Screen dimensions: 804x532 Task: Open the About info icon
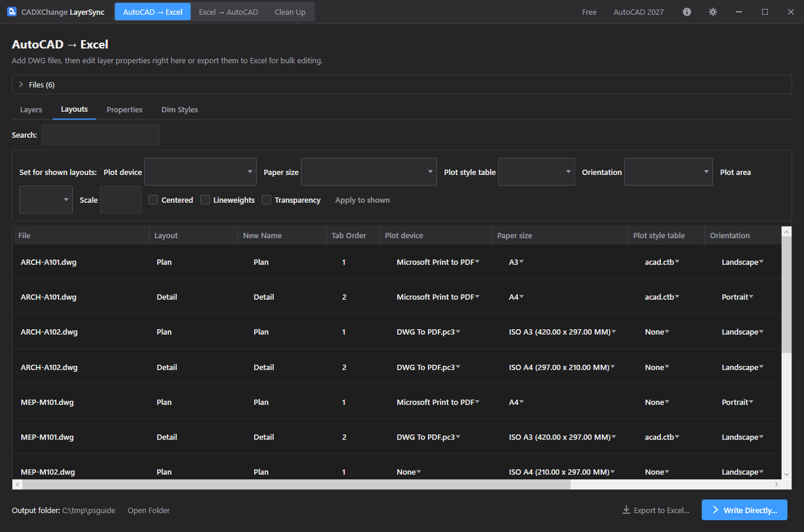[x=687, y=12]
